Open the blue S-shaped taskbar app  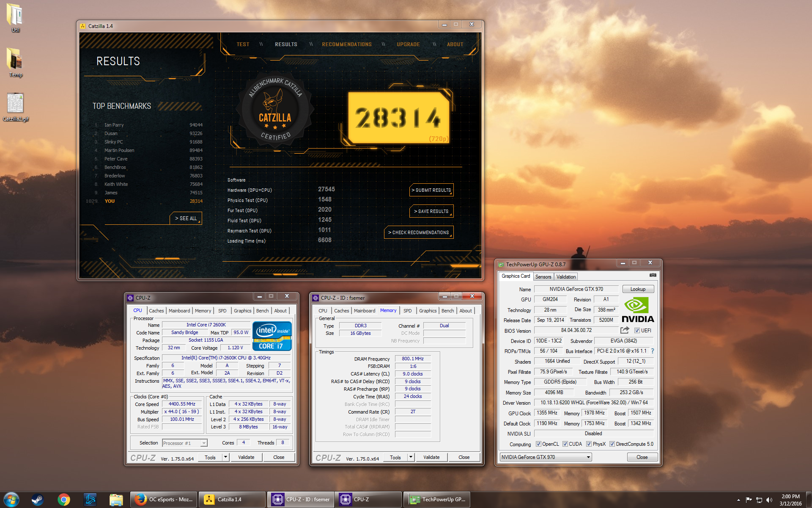90,500
